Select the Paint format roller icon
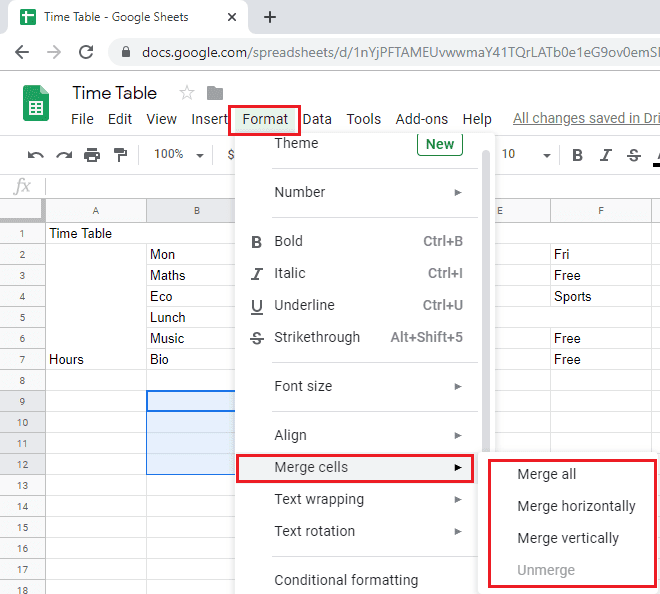The image size is (660, 594). pos(120,155)
